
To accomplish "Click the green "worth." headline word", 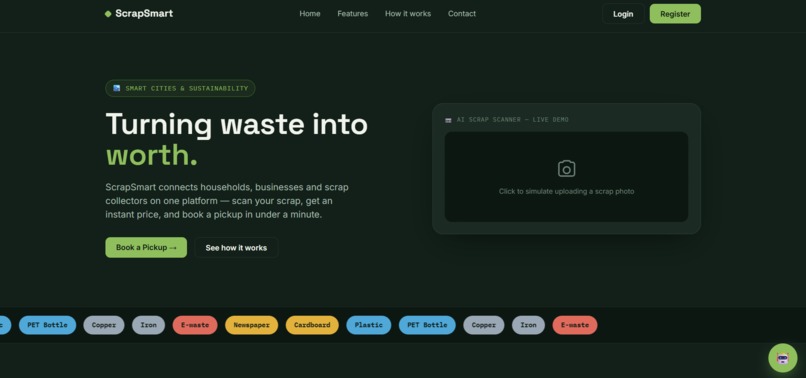I will click(x=152, y=155).
